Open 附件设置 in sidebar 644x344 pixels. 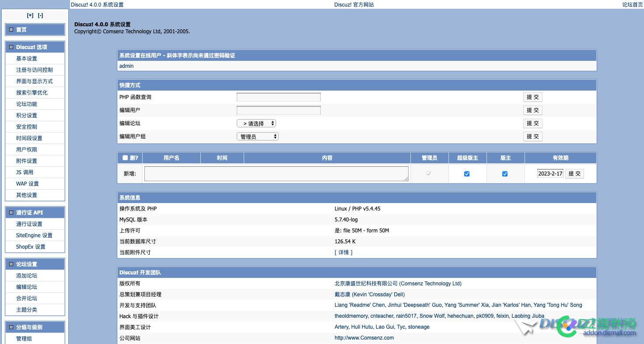pos(27,161)
